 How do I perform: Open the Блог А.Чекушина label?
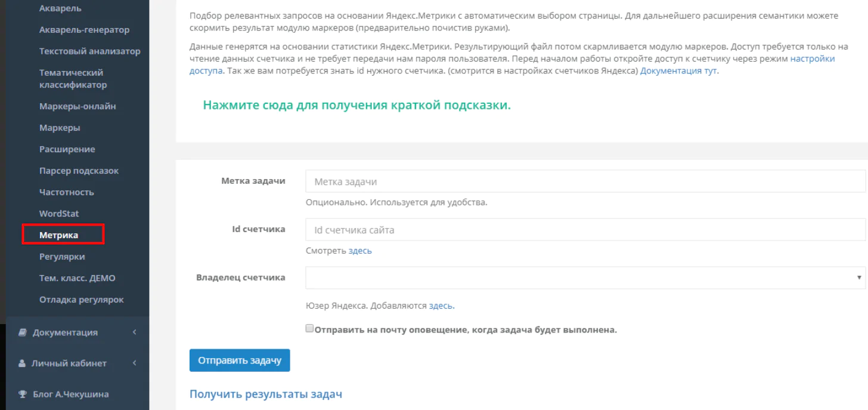71,394
